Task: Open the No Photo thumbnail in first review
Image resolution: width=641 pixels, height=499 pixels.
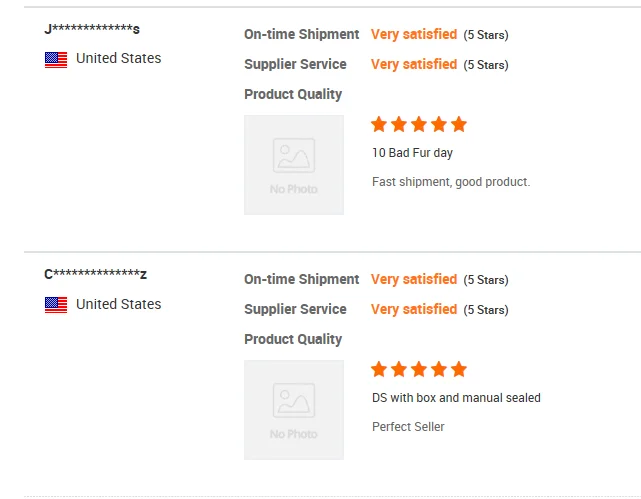Action: click(294, 165)
